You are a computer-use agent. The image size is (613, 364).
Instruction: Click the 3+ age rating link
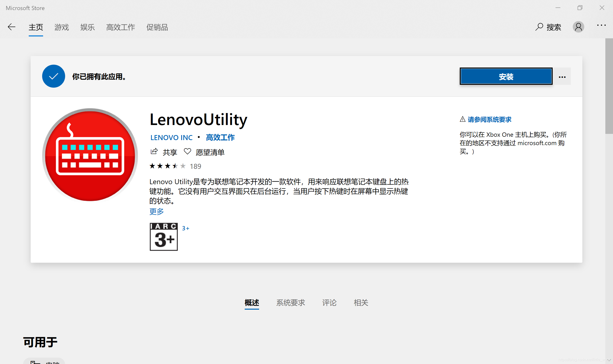click(186, 228)
